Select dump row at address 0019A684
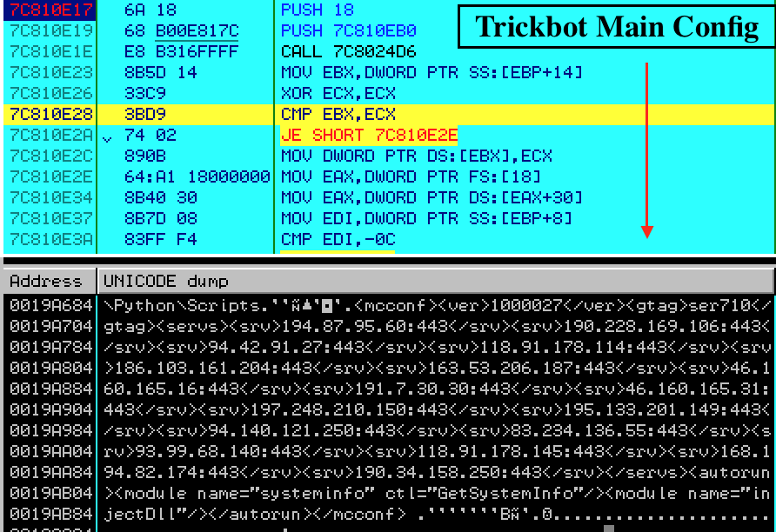Viewport: 776px width, 532px height. [x=389, y=306]
